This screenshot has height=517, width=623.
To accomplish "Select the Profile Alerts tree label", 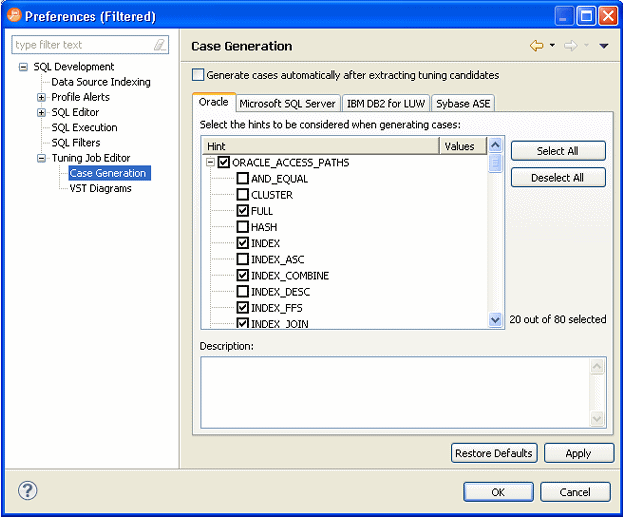I will pyautogui.click(x=81, y=97).
